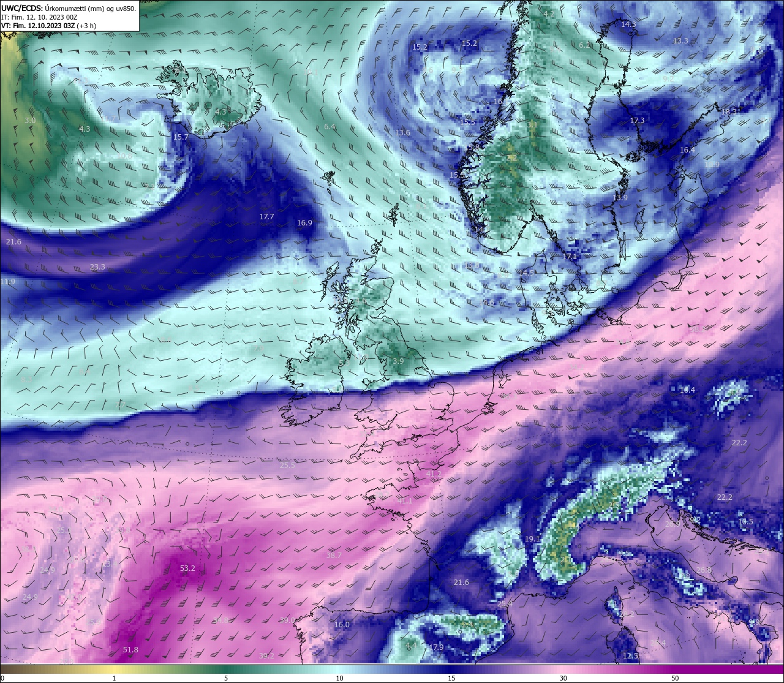Viewport: 784px width, 683px height.
Task: Click the 13.9 value label
Action: 620,198
